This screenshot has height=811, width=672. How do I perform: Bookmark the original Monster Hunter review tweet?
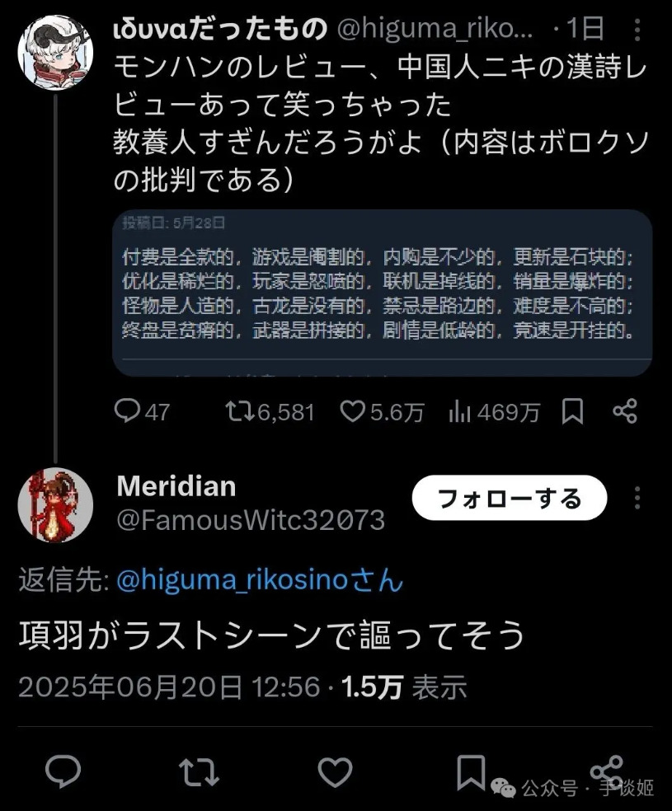click(x=573, y=412)
